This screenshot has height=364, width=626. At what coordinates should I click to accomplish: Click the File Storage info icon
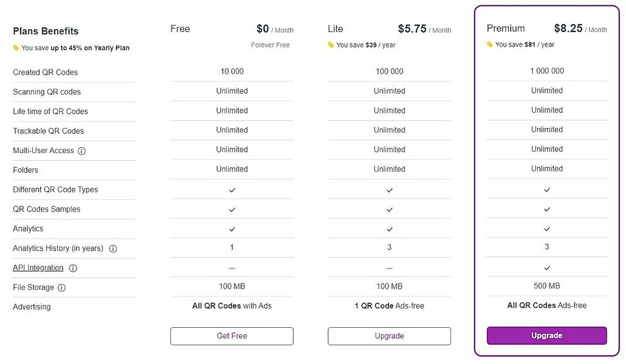pos(60,287)
